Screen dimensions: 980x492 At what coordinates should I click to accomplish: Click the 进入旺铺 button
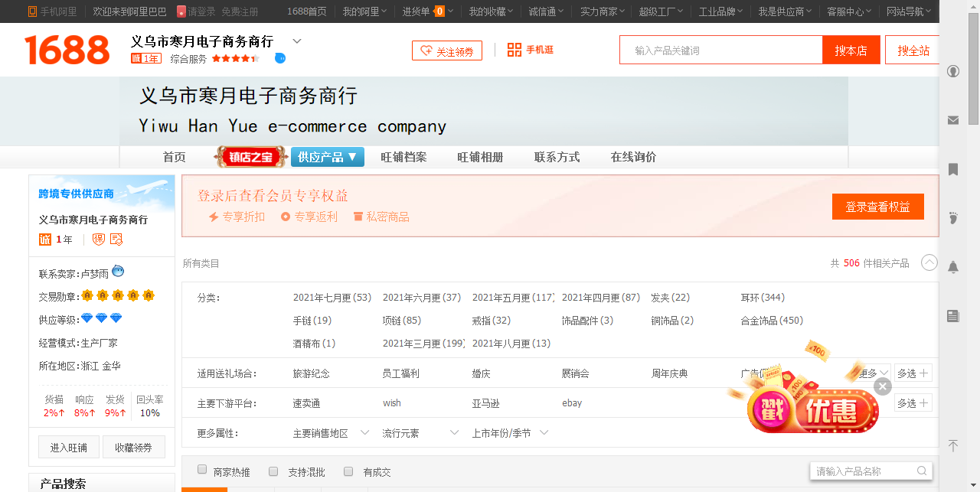69,448
